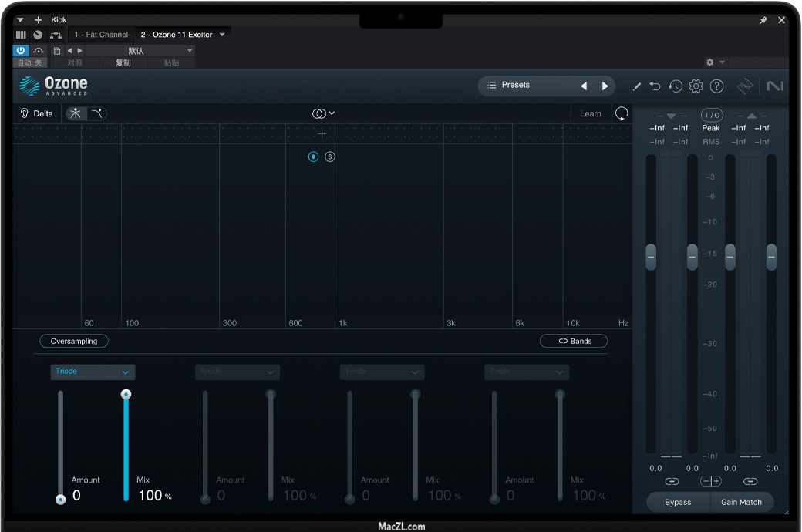The height and width of the screenshot is (532, 802).
Task: Go to the next preset arrow
Action: (x=605, y=86)
